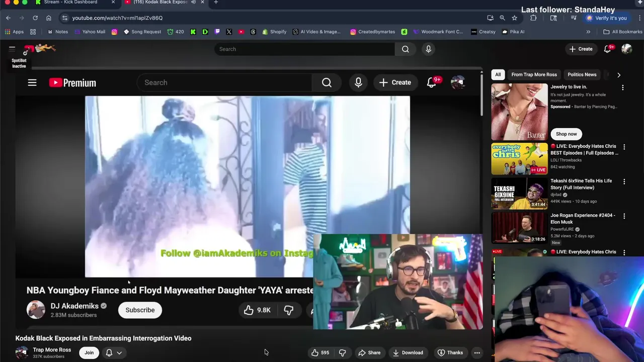Click the Download button

[x=408, y=352]
